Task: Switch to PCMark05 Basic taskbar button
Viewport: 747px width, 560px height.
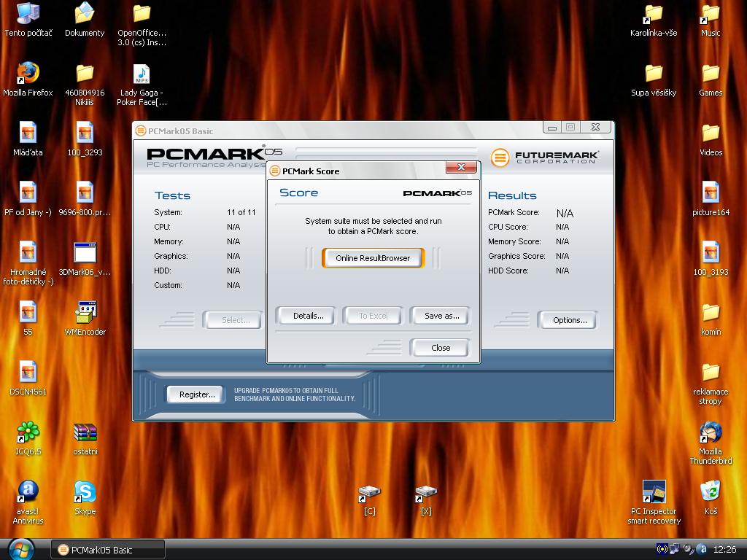Action: point(108,550)
